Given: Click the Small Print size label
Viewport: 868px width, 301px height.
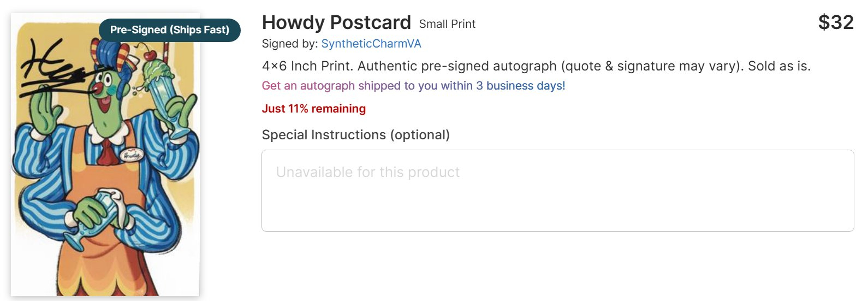Looking at the screenshot, I should click(447, 24).
